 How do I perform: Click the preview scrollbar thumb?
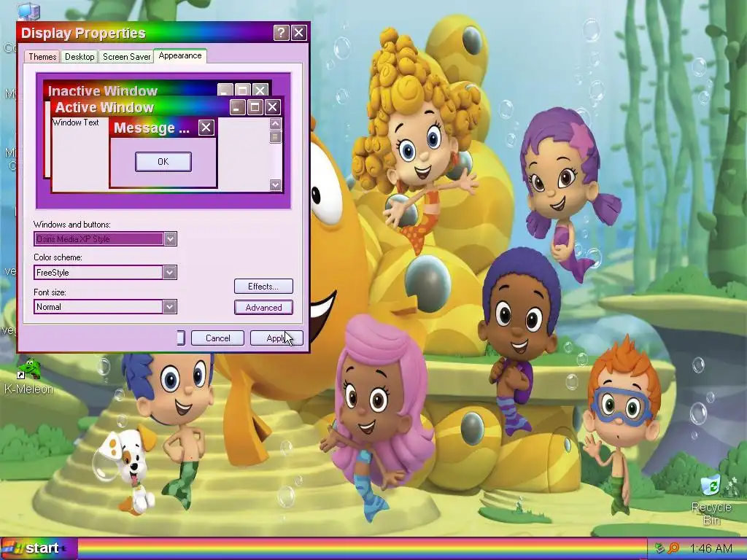pos(275,137)
